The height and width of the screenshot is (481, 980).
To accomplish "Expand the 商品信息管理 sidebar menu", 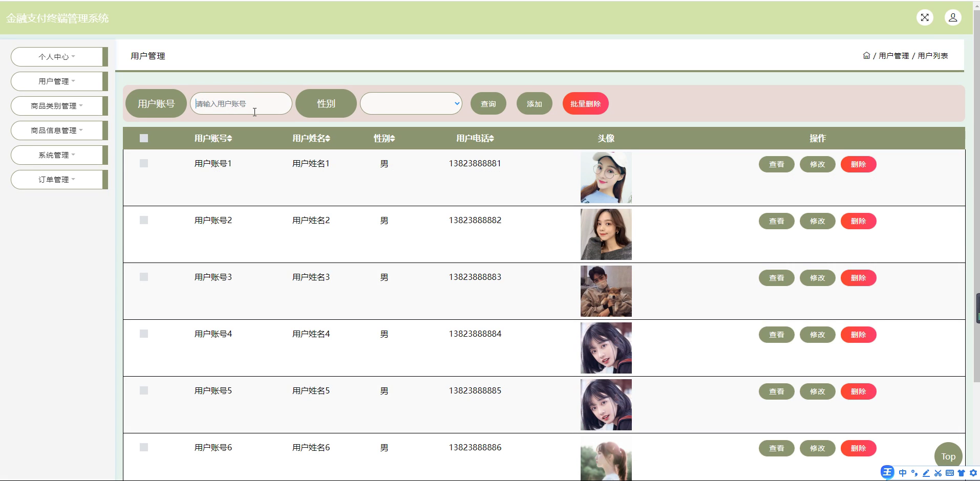I will click(x=59, y=130).
